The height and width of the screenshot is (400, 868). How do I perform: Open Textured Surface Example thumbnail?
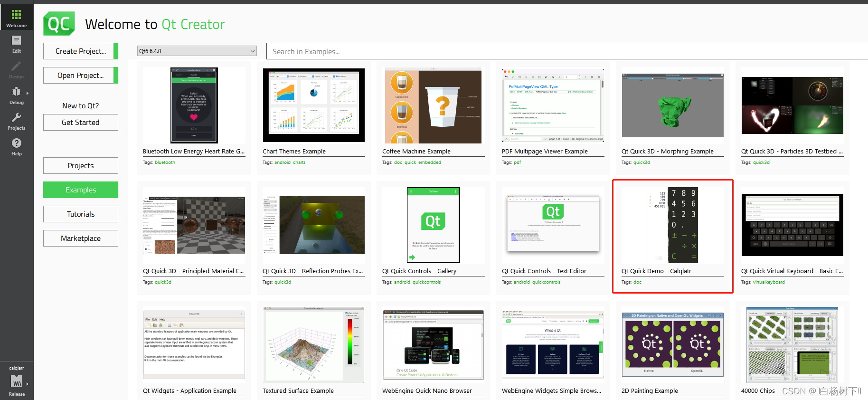[314, 345]
